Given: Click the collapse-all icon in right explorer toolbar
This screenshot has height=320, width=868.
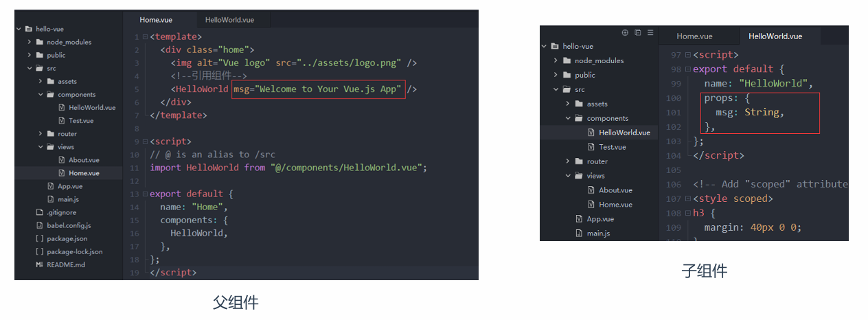Looking at the screenshot, I should tap(638, 32).
